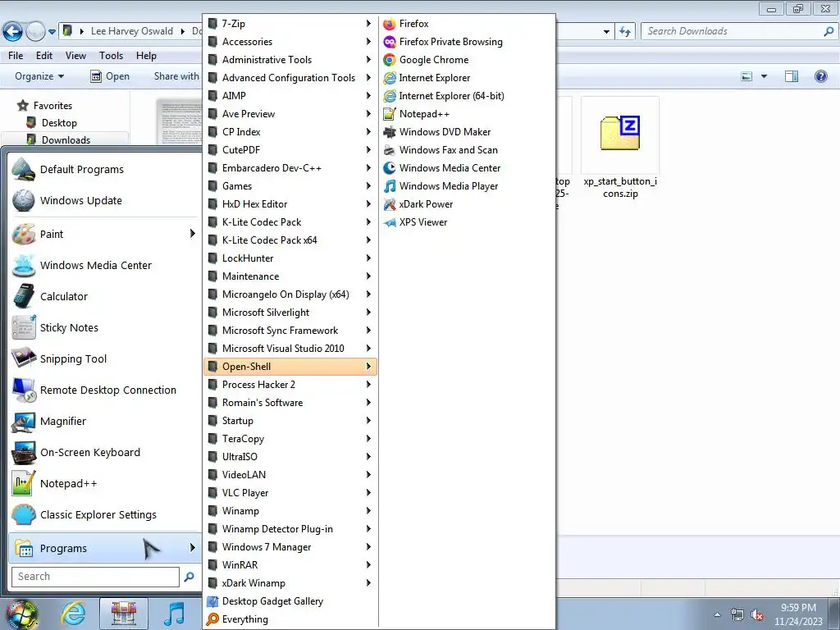Click the start menu Search box
Viewport: 840px width, 630px height.
click(95, 577)
